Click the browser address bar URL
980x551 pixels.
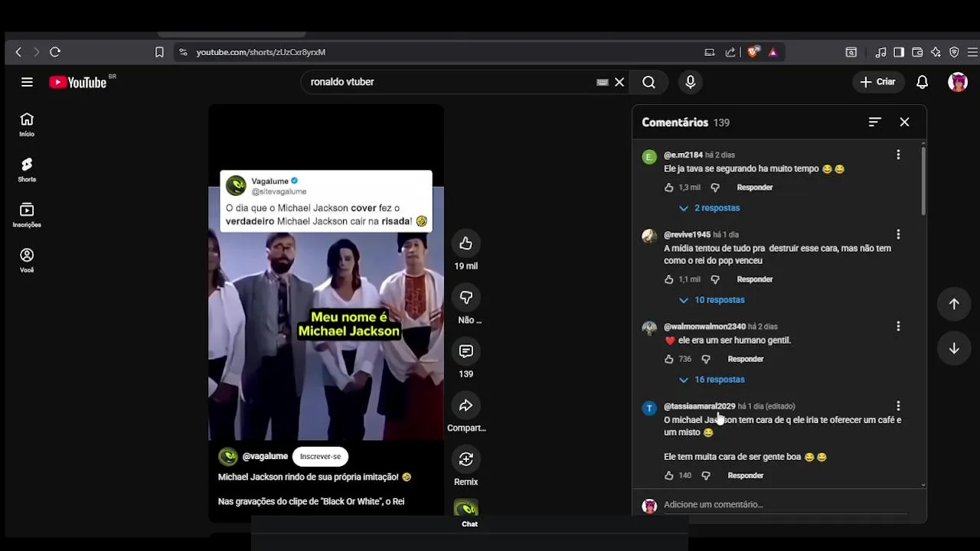coord(260,52)
